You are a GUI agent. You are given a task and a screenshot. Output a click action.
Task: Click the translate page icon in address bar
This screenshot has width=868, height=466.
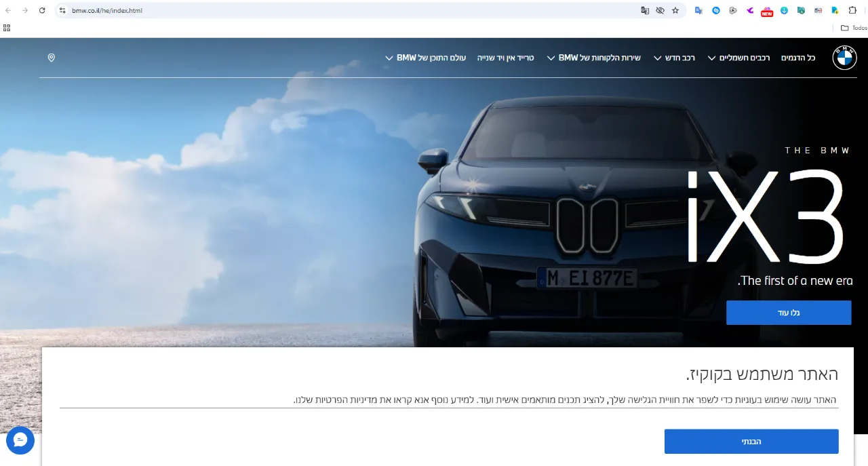[645, 10]
